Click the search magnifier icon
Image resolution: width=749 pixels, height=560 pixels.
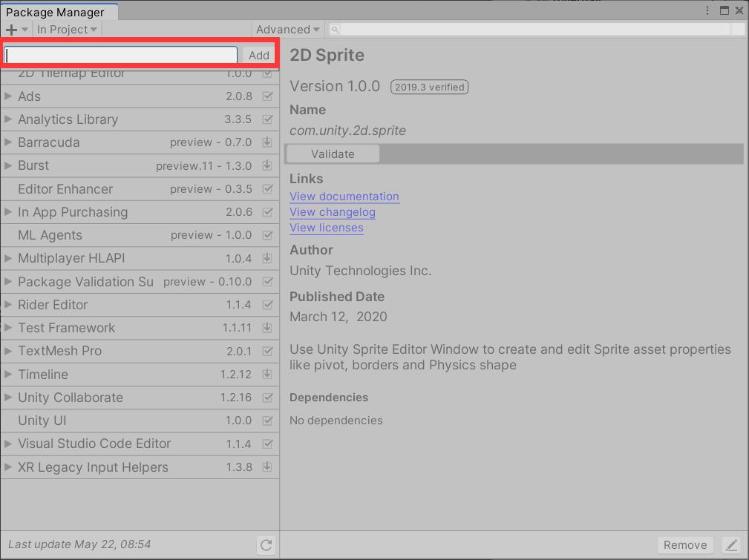click(334, 29)
